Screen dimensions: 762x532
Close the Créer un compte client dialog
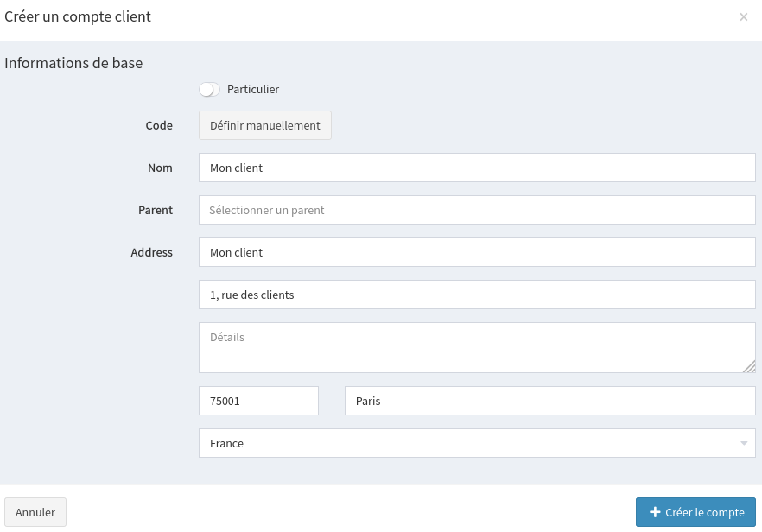pyautogui.click(x=743, y=17)
